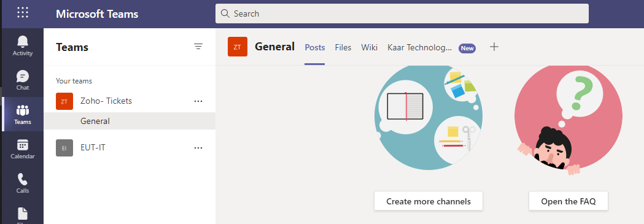Viewport: 644px width, 224px height.
Task: Click the New badge
Action: (x=467, y=48)
